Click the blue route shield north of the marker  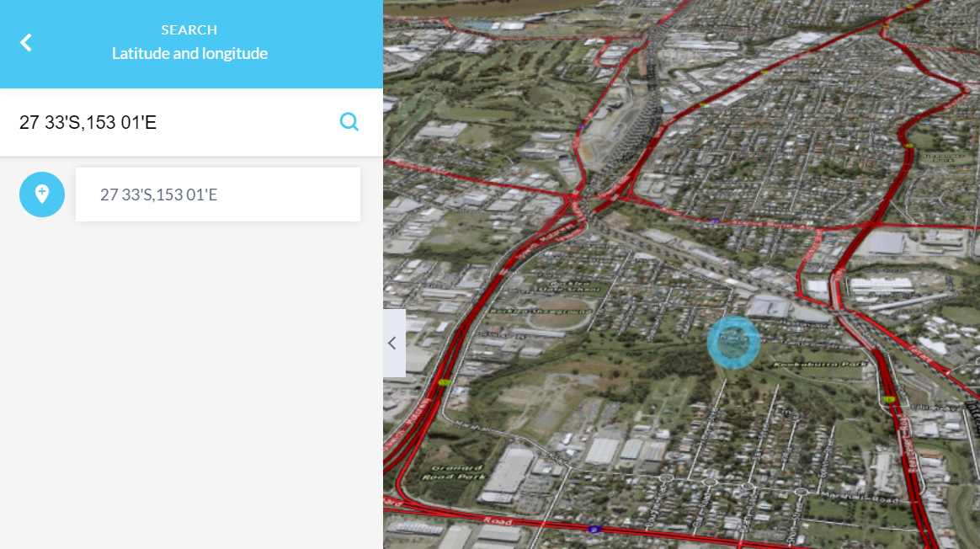click(x=714, y=221)
